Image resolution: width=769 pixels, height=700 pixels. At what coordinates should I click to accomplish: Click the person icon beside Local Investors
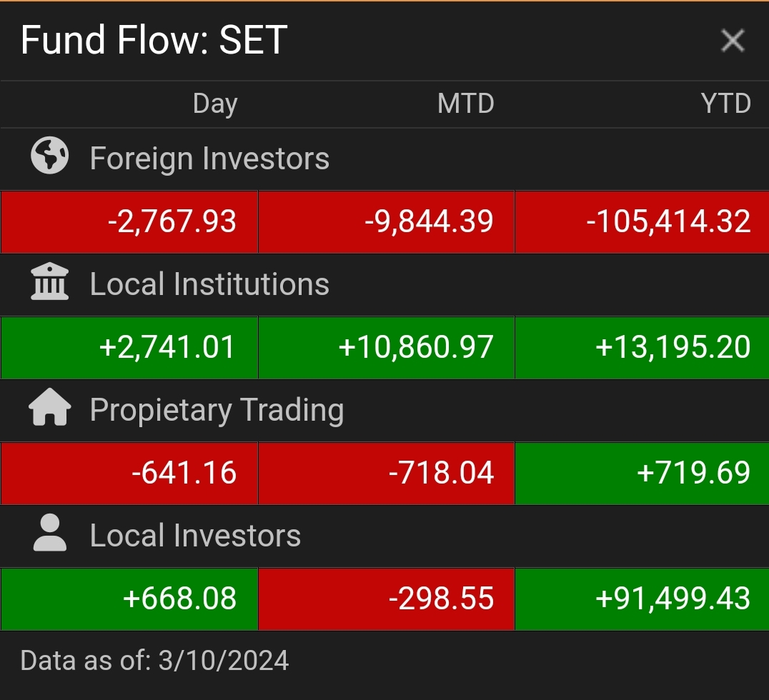pos(50,534)
